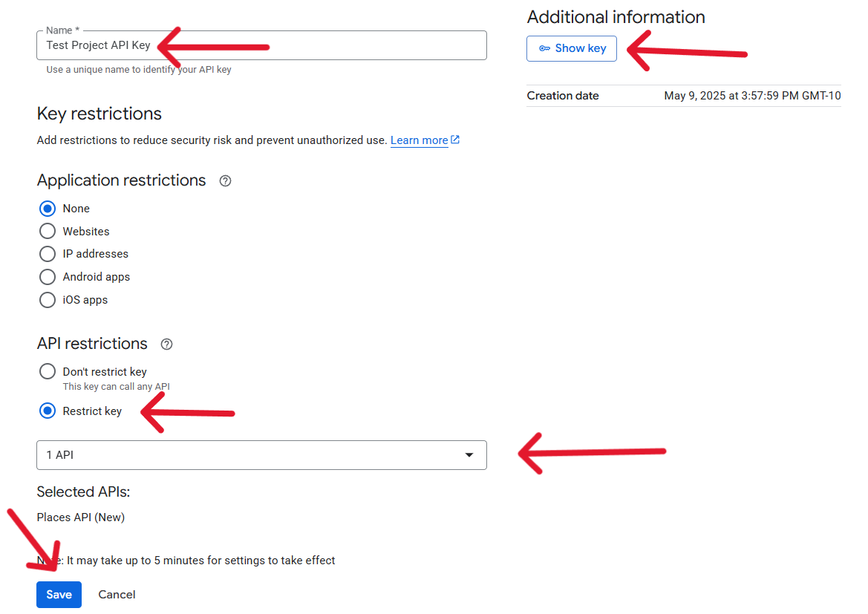Viewport: 868px width, 614px height.
Task: Select the None application restriction
Action: tap(48, 209)
